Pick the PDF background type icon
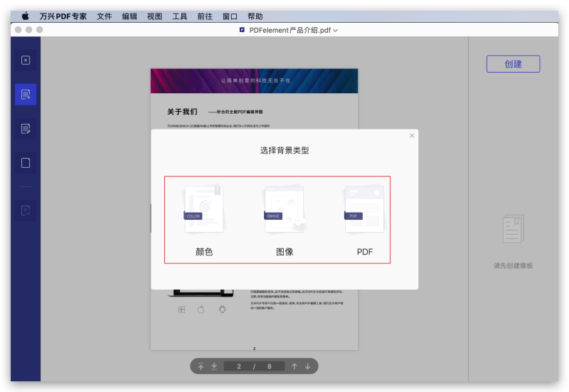569x392 pixels. 364,210
